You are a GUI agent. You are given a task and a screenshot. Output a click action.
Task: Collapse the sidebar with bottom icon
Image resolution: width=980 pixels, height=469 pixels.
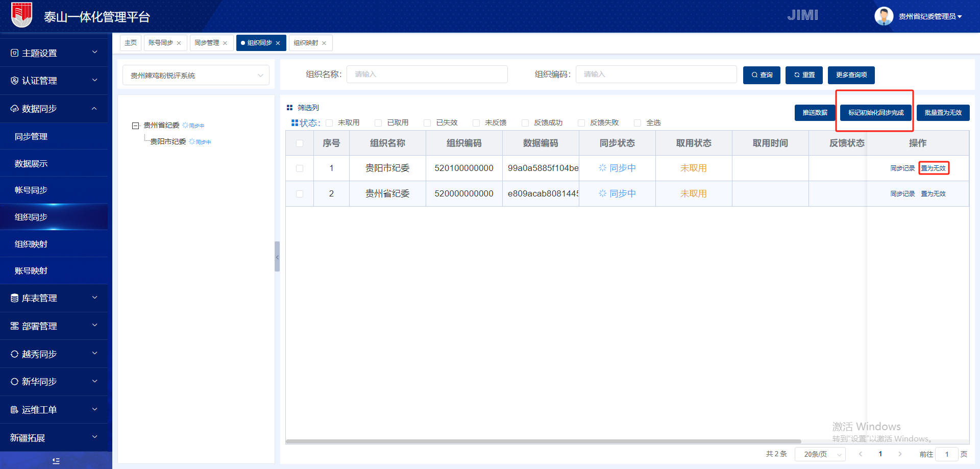(x=56, y=461)
